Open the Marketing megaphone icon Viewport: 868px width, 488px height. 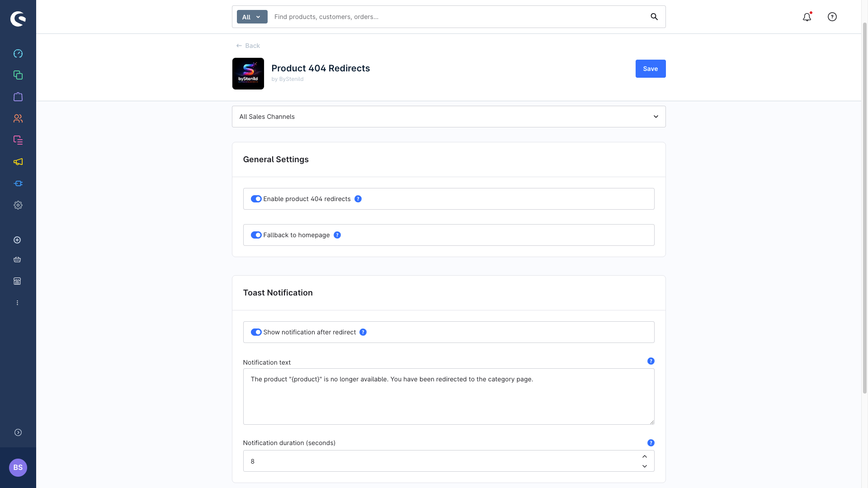pyautogui.click(x=18, y=162)
